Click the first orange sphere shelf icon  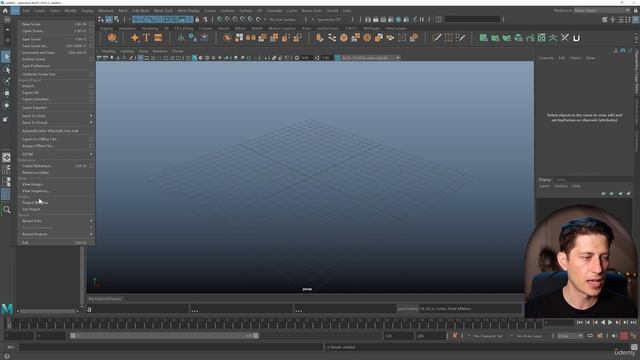[111, 38]
